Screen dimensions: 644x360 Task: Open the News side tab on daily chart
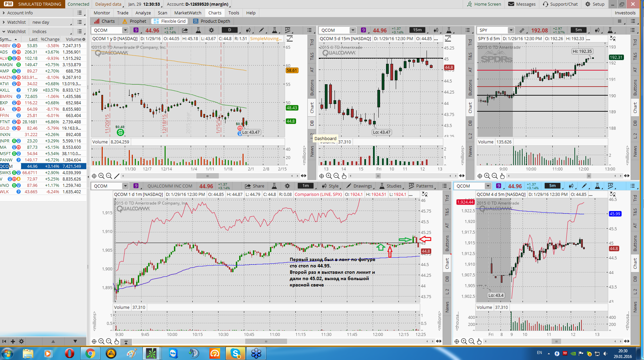coord(312,151)
